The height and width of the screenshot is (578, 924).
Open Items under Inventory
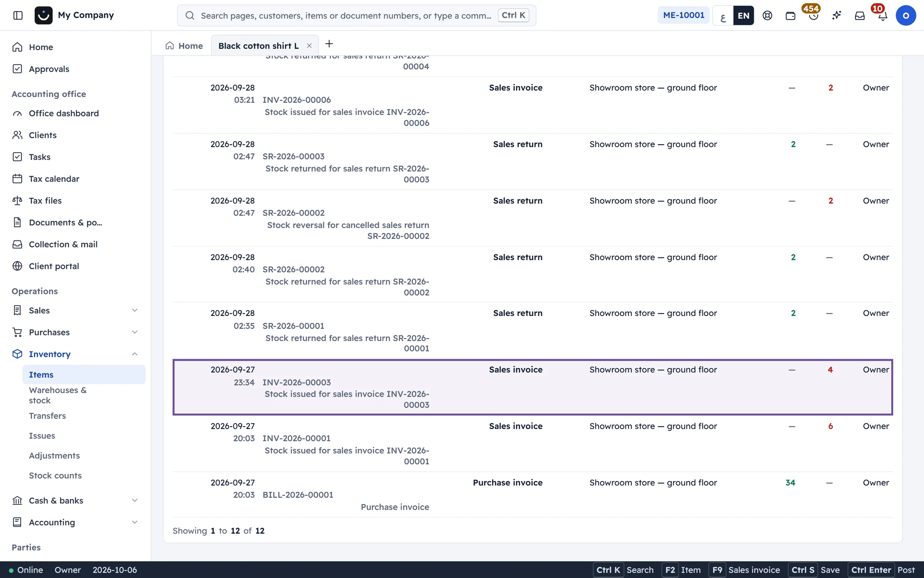84,375
